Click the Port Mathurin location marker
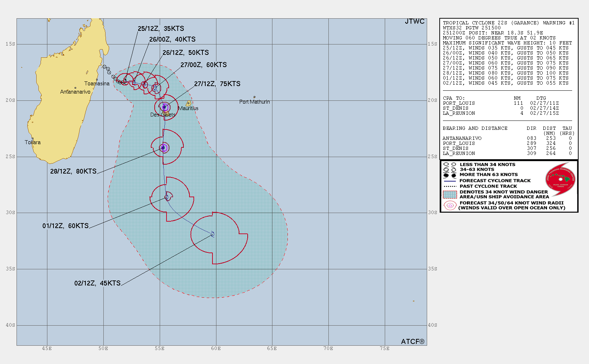This screenshot has height=364, width=589. click(254, 97)
